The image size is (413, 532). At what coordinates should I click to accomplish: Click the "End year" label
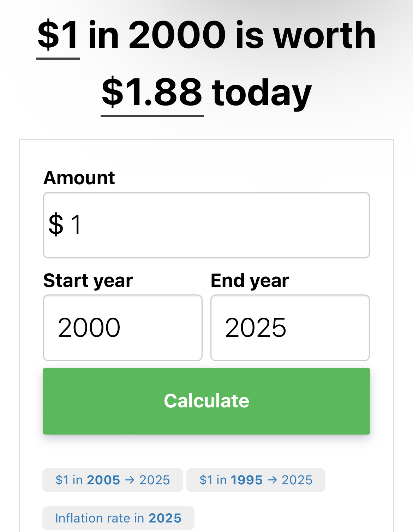pos(250,281)
